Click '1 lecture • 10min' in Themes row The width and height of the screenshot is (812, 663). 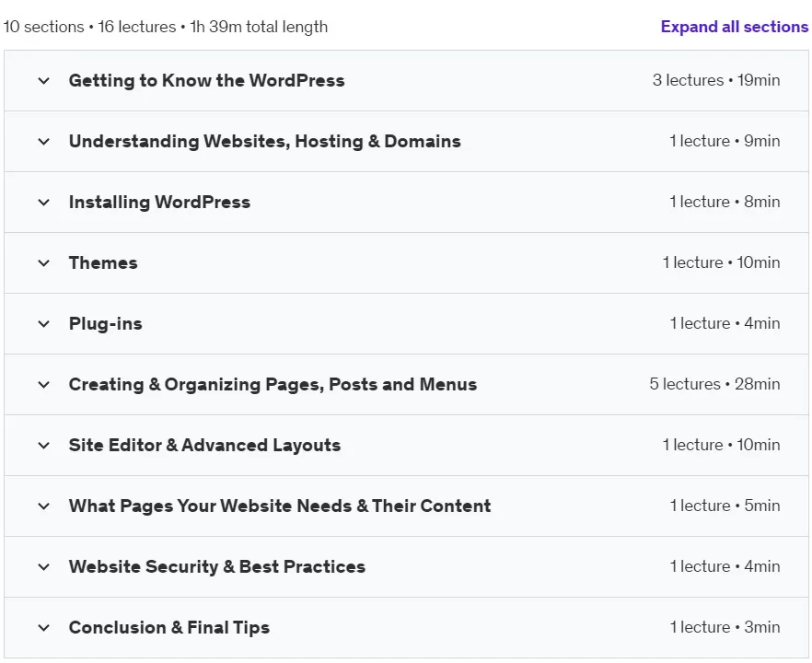721,262
